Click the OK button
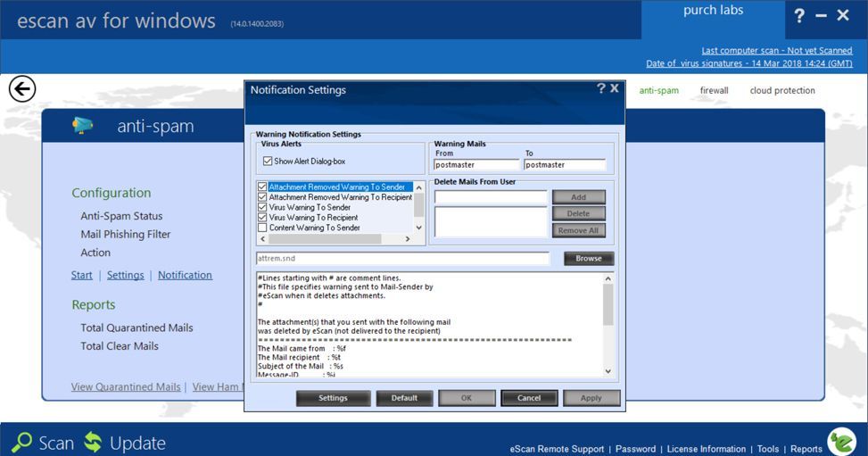Viewport: 868px width, 456px height. pyautogui.click(x=467, y=398)
